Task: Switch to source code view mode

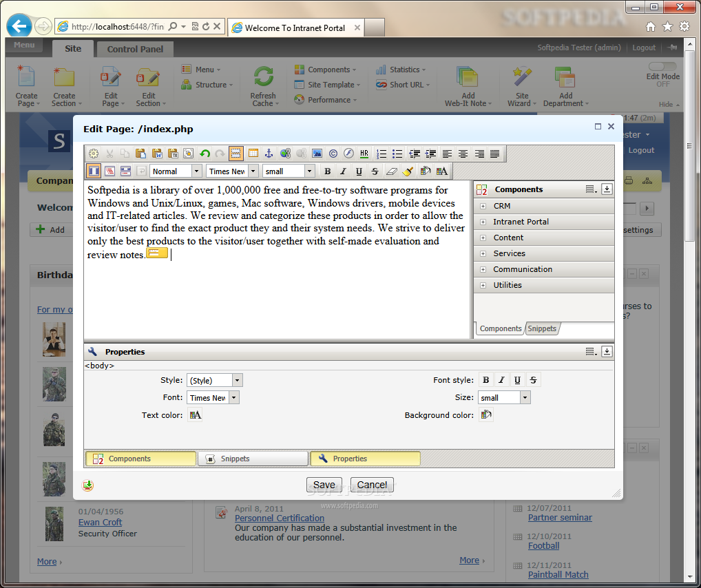Action: [x=109, y=171]
